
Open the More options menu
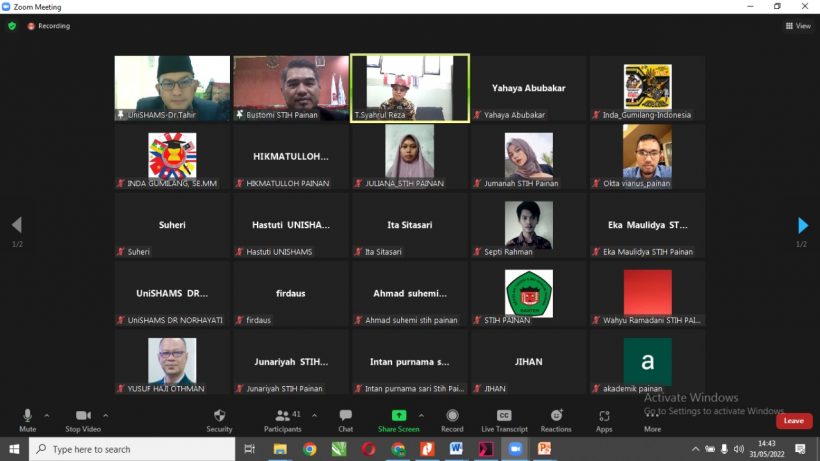tap(652, 421)
